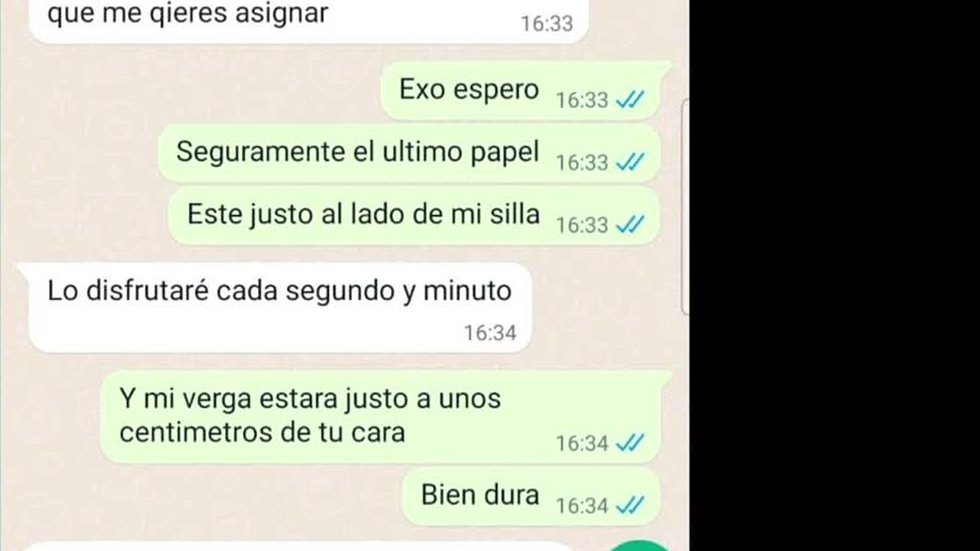Screen dimensions: 980x551
Task: Tap the blue double-check ticks beside 'Exo espero'
Action: pos(629,99)
